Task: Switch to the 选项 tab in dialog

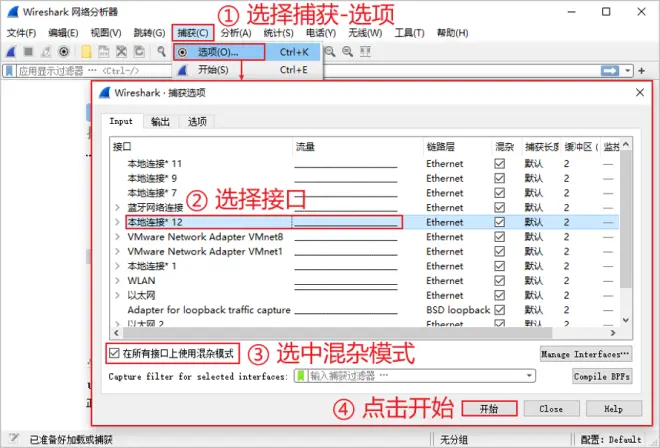Action: [197, 122]
